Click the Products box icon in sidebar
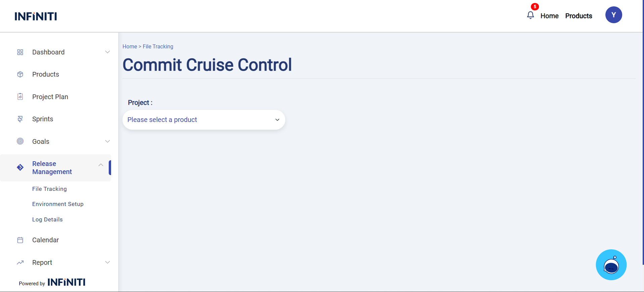This screenshot has height=292, width=644. 20,74
